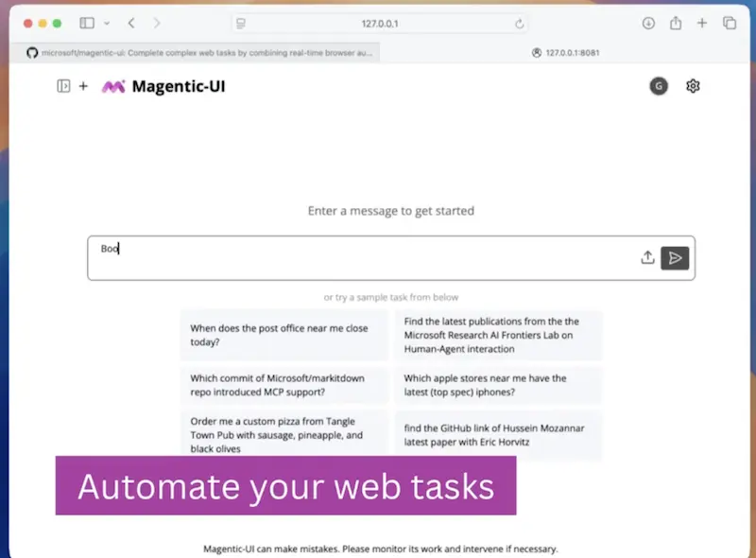The width and height of the screenshot is (756, 558).
Task: Open Magentic-UI settings gear
Action: [693, 86]
